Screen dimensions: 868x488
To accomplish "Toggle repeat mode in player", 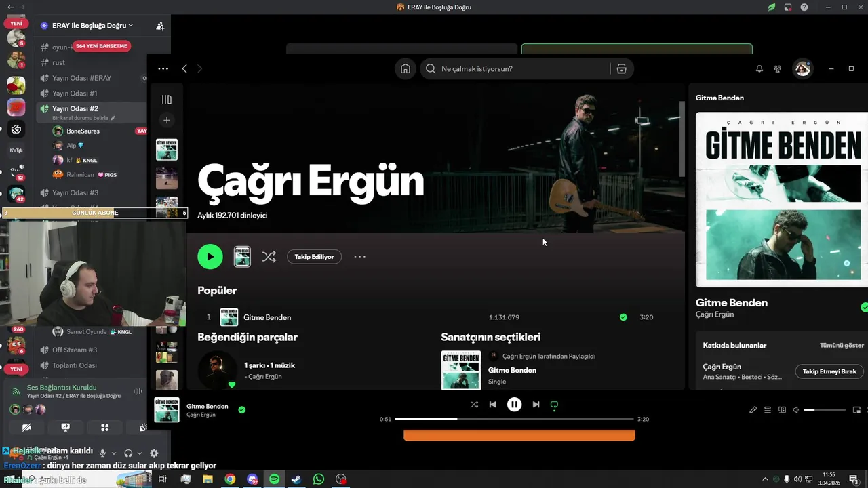I will point(554,405).
